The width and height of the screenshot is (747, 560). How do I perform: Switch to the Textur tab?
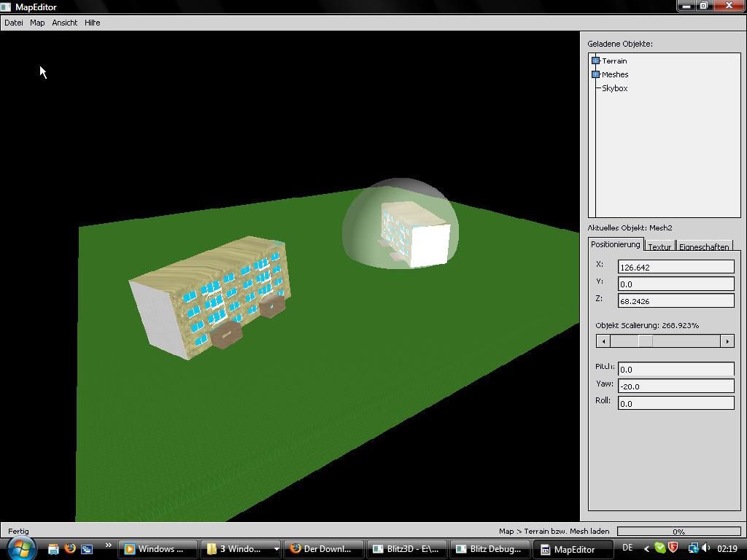click(659, 246)
